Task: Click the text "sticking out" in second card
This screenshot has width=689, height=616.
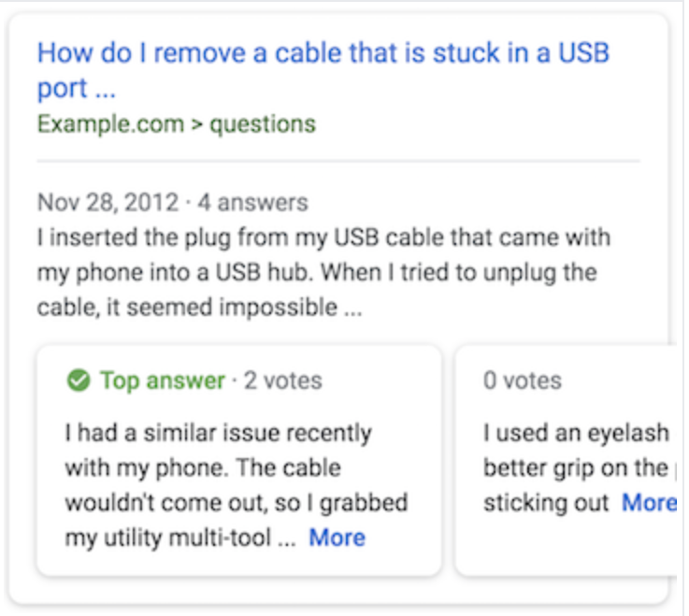Action: (x=546, y=502)
